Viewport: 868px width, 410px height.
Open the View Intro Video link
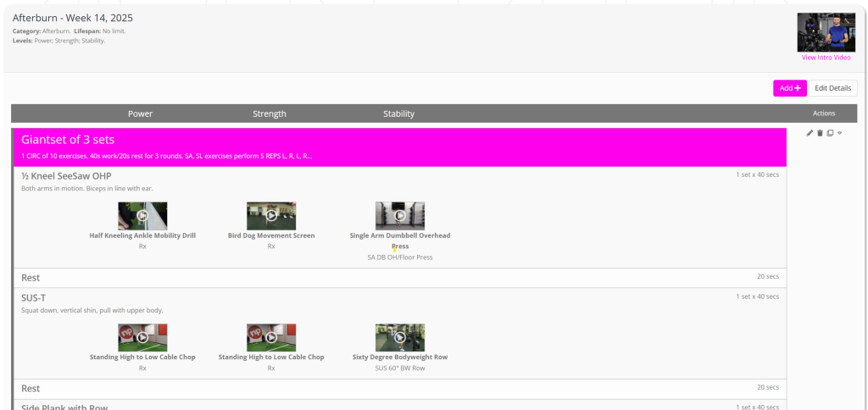(x=826, y=58)
